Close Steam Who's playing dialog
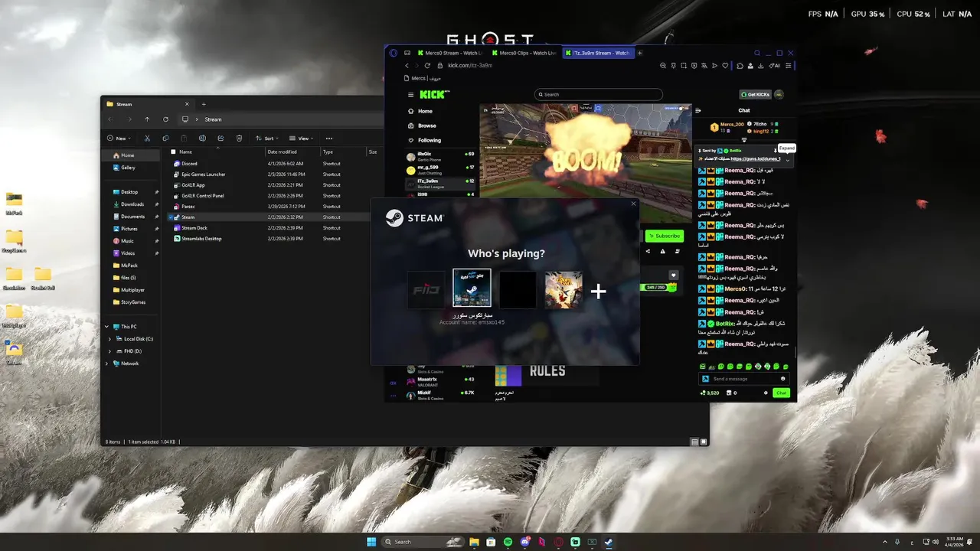This screenshot has width=980, height=551. tap(633, 204)
